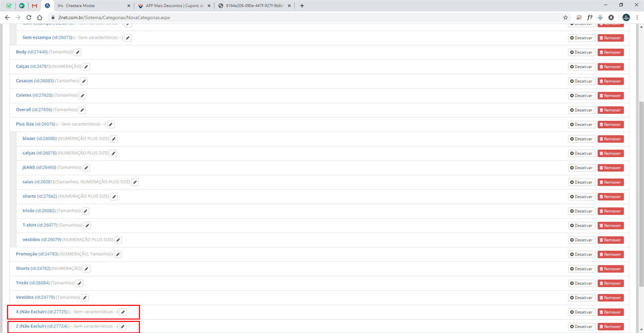The width and height of the screenshot is (644, 333).
Task: Deactivate the JEANS subcategory
Action: 582,168
